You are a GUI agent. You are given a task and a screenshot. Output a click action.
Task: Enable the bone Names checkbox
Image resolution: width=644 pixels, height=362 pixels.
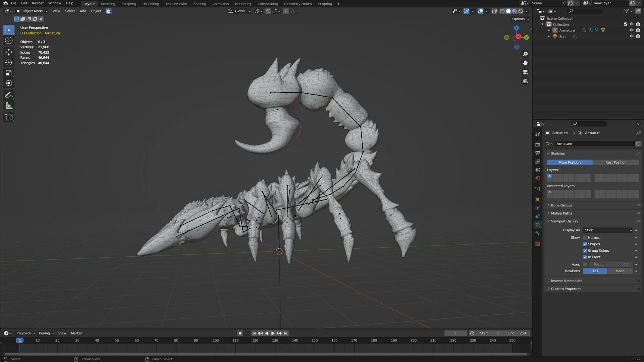click(x=585, y=238)
